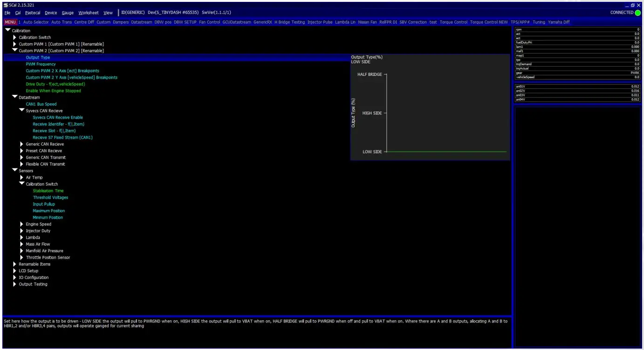This screenshot has width=644, height=350.
Task: Expand the Preset CAN Recieve node
Action: (x=21, y=151)
